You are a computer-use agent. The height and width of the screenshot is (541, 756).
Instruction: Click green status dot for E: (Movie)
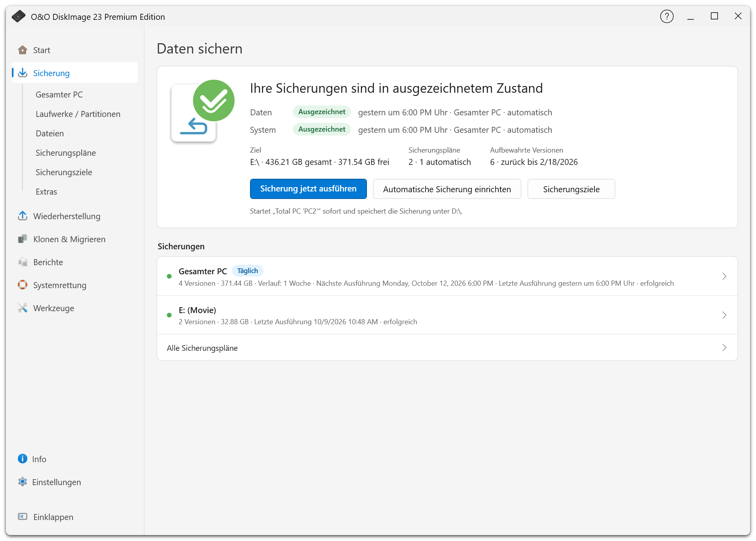point(169,315)
